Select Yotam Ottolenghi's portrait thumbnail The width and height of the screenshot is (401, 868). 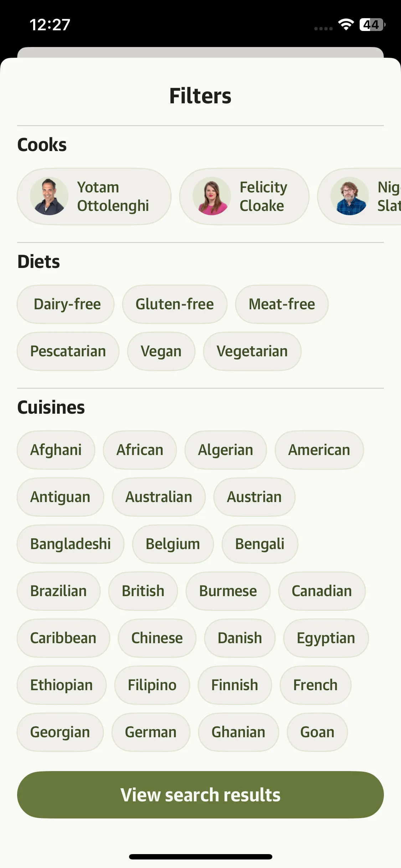49,196
